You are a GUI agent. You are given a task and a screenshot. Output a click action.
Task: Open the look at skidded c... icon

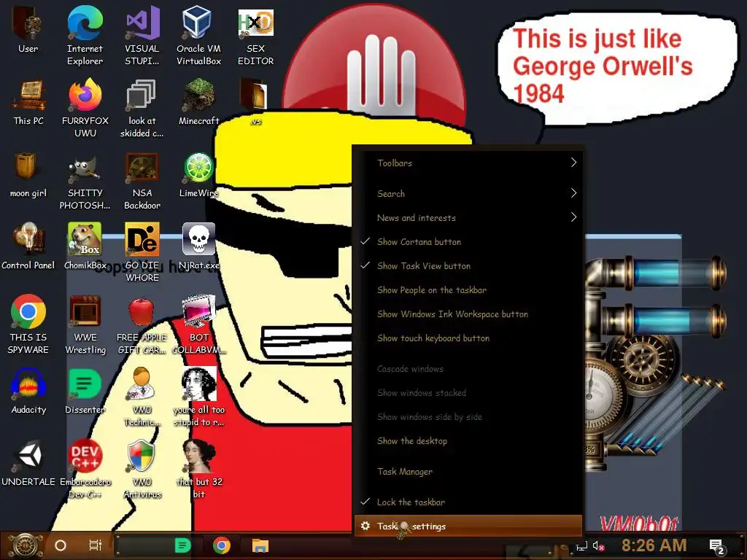click(x=142, y=108)
